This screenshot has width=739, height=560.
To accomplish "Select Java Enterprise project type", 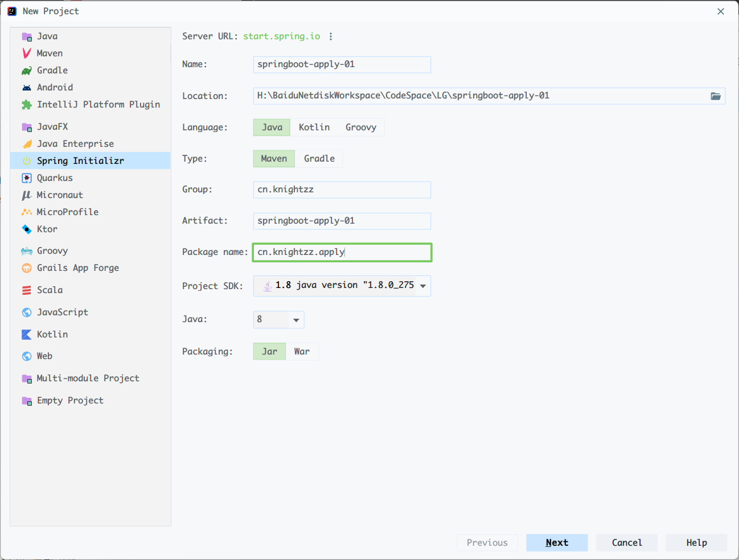I will [x=90, y=144].
